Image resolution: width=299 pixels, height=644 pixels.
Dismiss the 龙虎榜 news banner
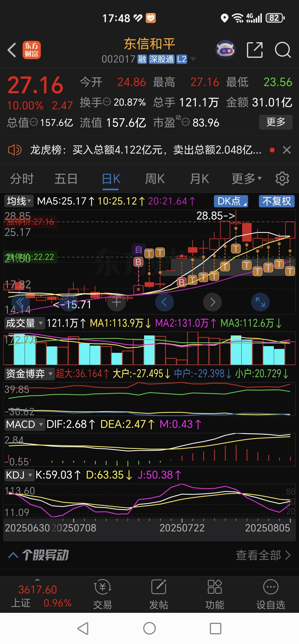(287, 150)
